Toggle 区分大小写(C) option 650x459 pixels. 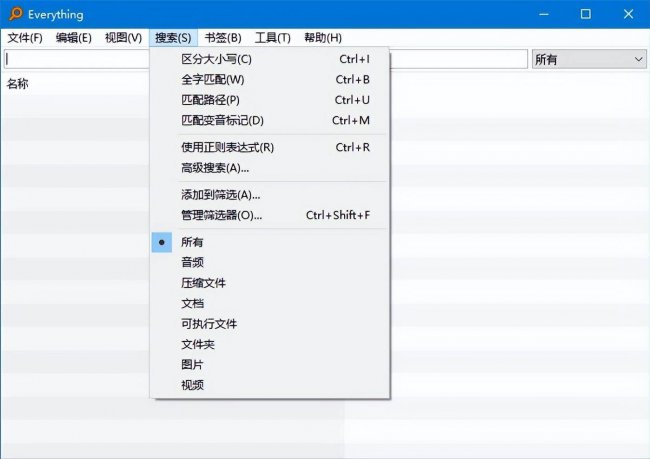(269, 59)
